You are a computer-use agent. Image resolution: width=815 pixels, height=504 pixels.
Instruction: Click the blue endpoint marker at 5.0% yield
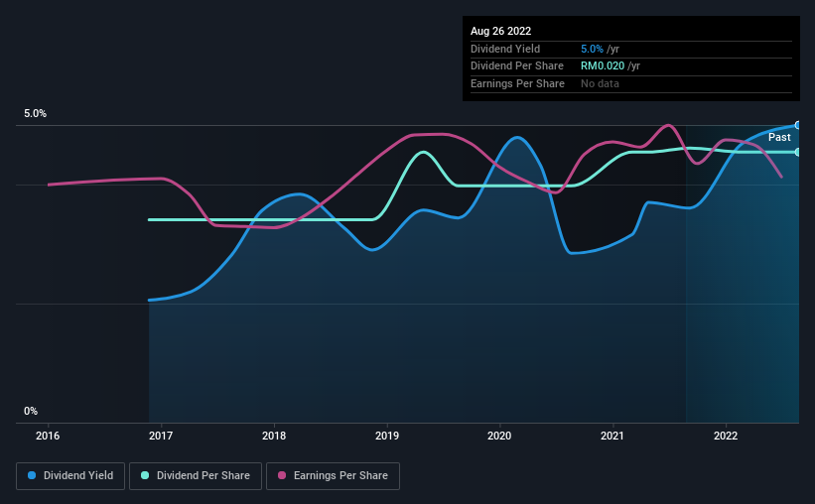click(x=798, y=125)
